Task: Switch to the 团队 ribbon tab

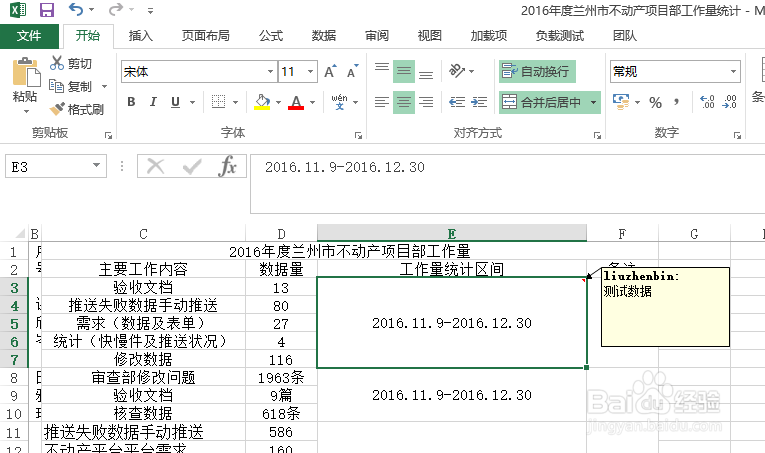Action: coord(625,36)
